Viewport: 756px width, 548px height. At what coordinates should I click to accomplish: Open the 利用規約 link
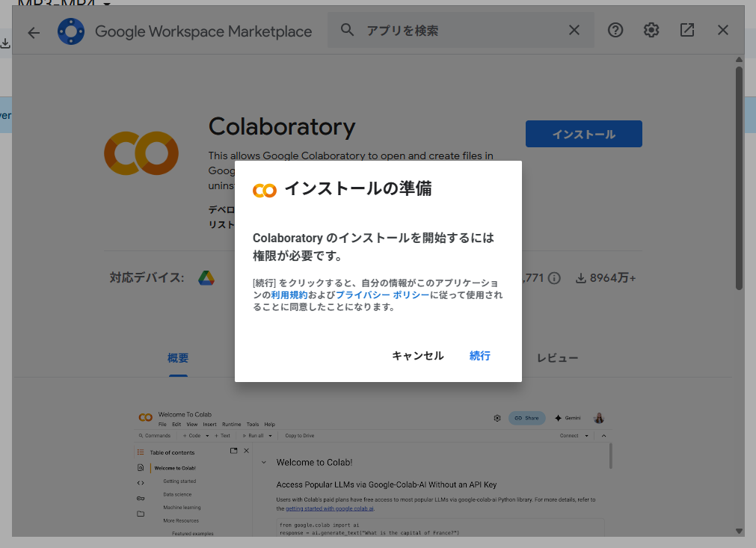(x=289, y=295)
